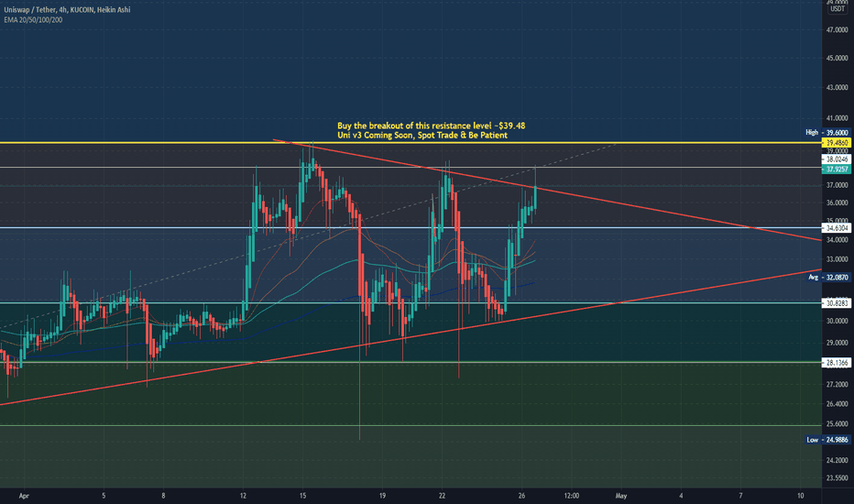Image resolution: width=854 pixels, height=504 pixels.
Task: Click the 28.1366 price label
Action: coord(837,363)
